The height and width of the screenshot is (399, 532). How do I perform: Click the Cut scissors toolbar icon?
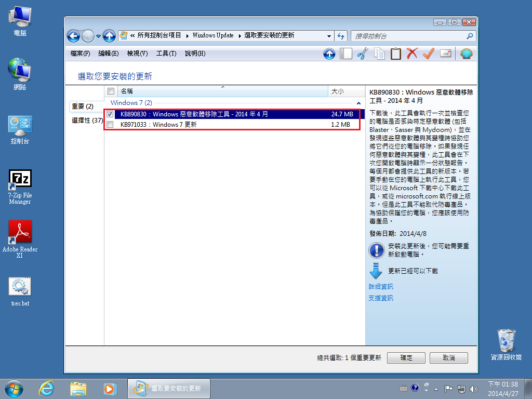point(363,54)
